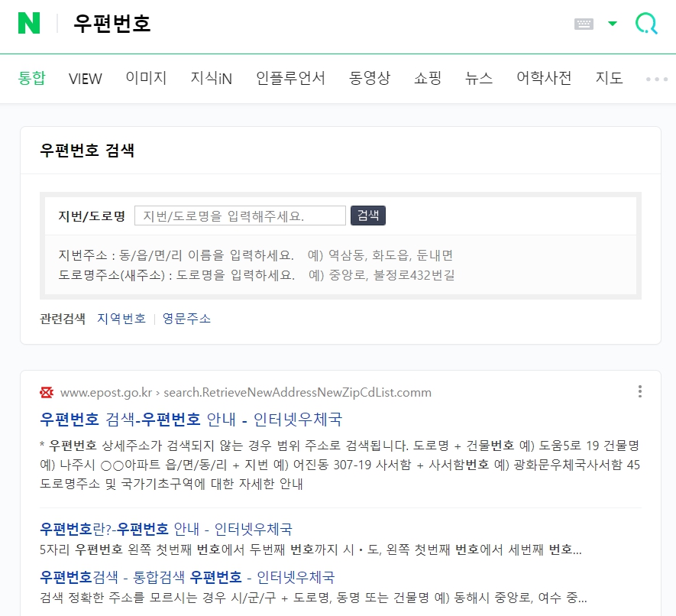The width and height of the screenshot is (676, 616).
Task: Click the 지번주소 instruction line
Action: [x=256, y=255]
